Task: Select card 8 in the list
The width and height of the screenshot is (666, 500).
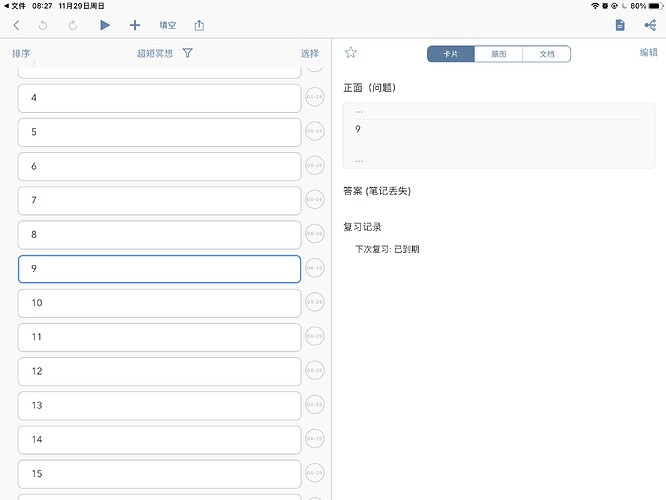Action: tap(159, 235)
